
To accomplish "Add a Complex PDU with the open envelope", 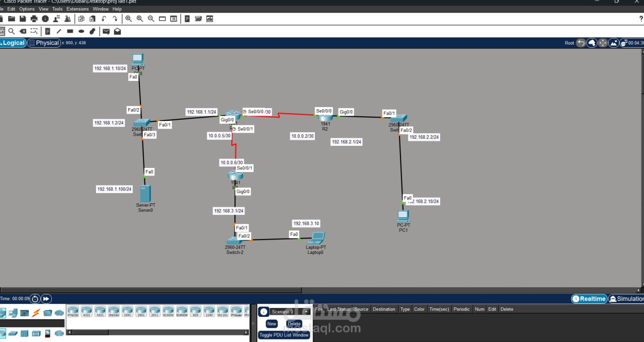I will click(117, 31).
